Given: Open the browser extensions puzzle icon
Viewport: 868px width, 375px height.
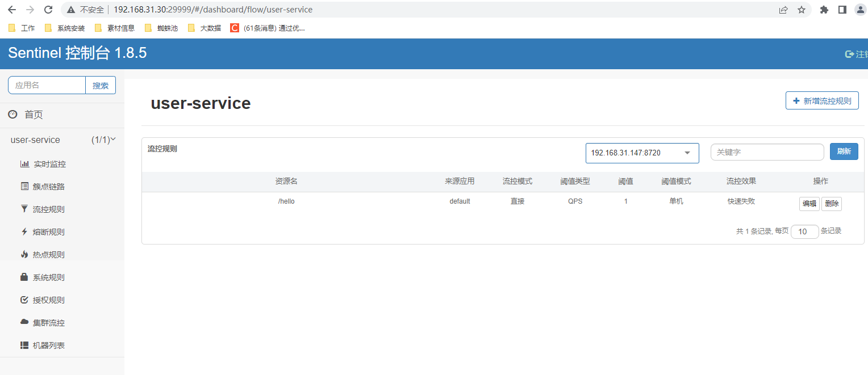Looking at the screenshot, I should (x=824, y=10).
